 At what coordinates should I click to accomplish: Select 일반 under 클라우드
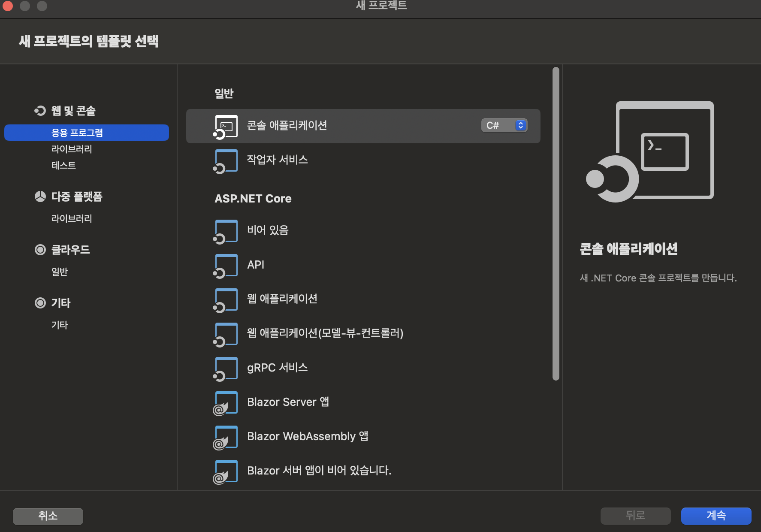[x=60, y=272]
